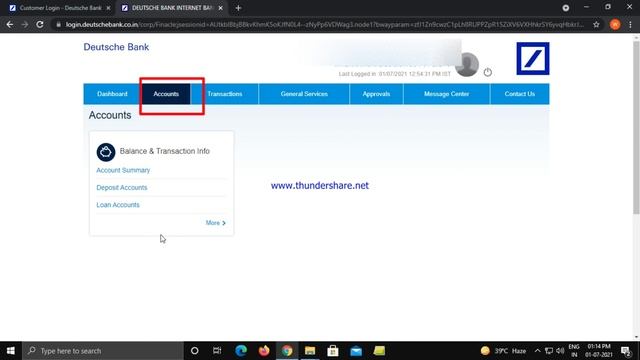Launch Firefox from taskbar
The height and width of the screenshot is (360, 640).
pos(264,351)
